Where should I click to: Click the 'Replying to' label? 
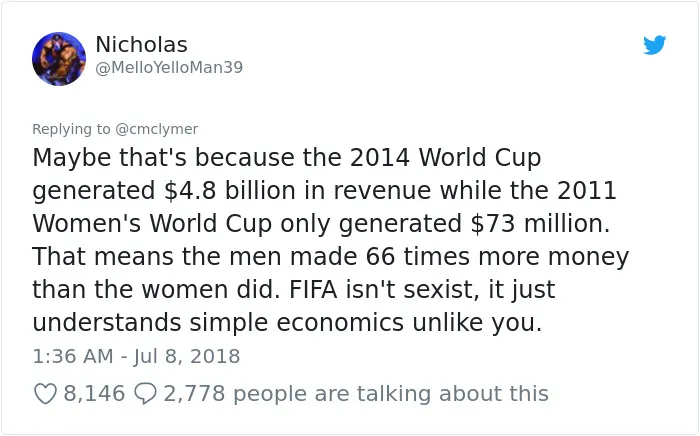coord(71,129)
